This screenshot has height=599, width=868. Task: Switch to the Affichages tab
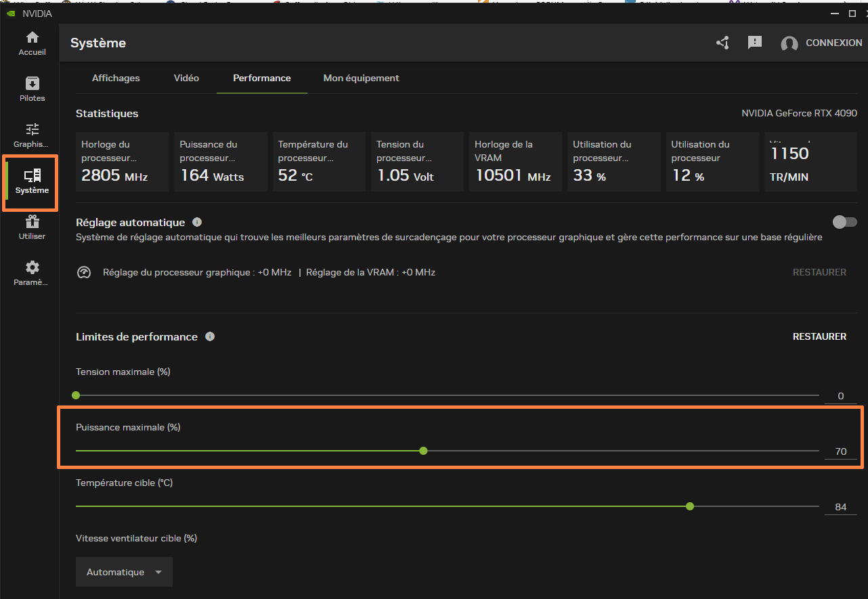tap(116, 78)
